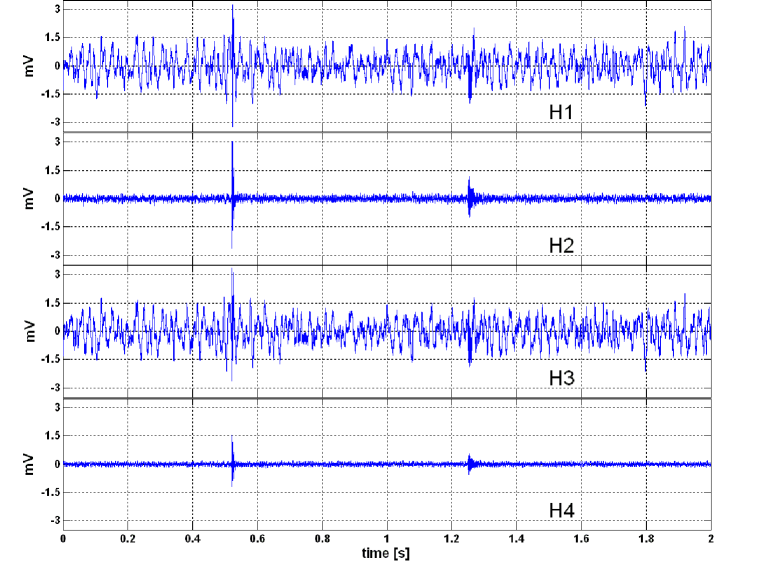Select the first spike in the H4 signal
763x570 pixels.
(233, 461)
